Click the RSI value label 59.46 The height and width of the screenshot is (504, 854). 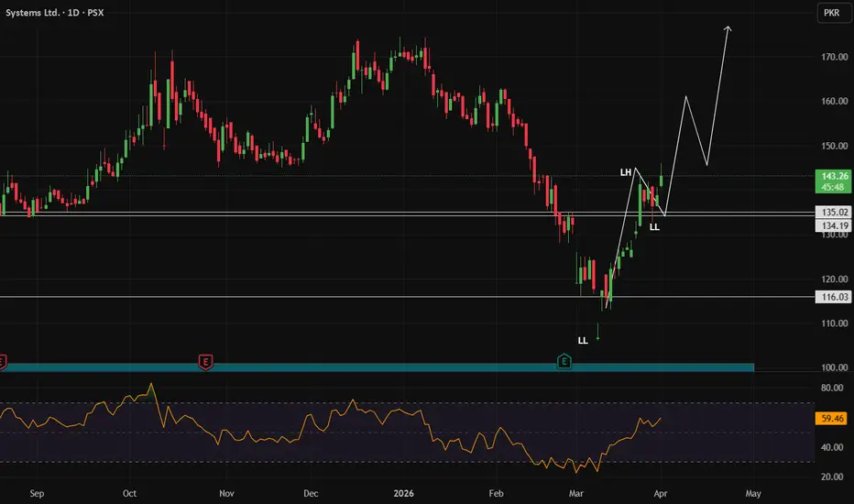click(x=832, y=419)
